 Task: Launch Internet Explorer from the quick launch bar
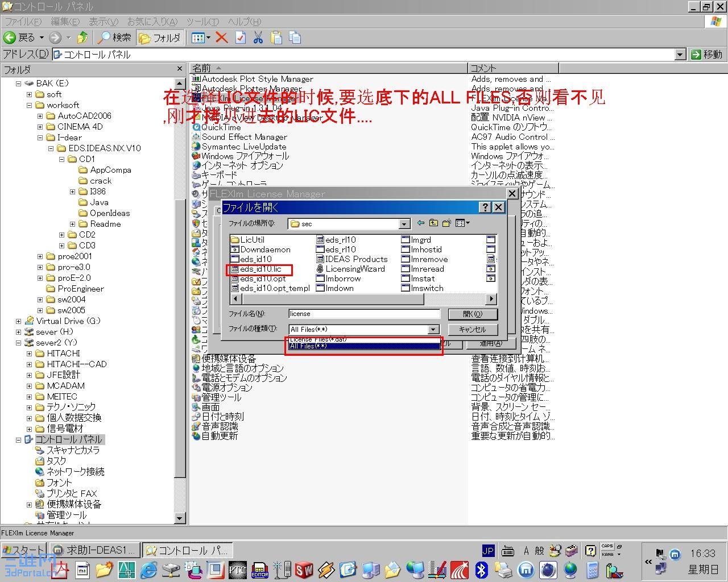148,569
